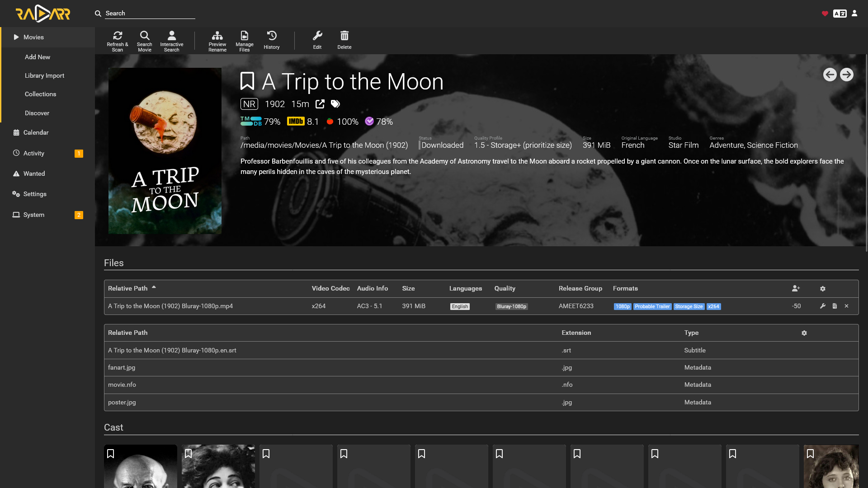Click the System badge count 2
The height and width of the screenshot is (488, 868).
(x=79, y=215)
